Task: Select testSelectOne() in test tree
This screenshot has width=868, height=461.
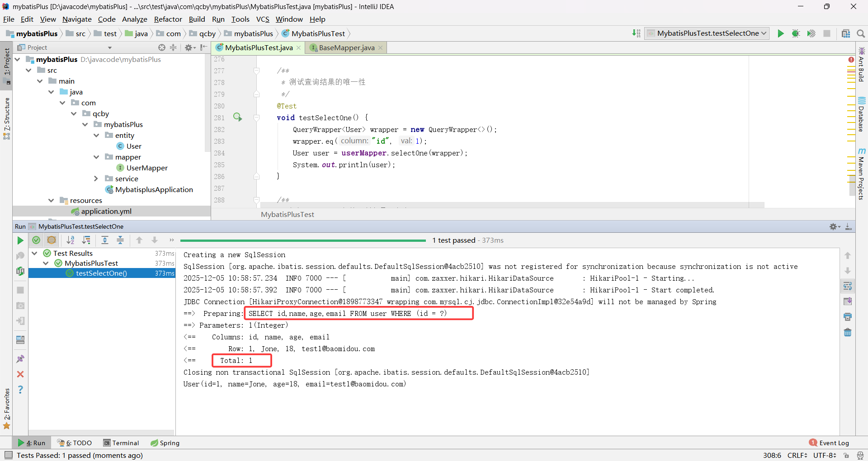Action: coord(101,273)
